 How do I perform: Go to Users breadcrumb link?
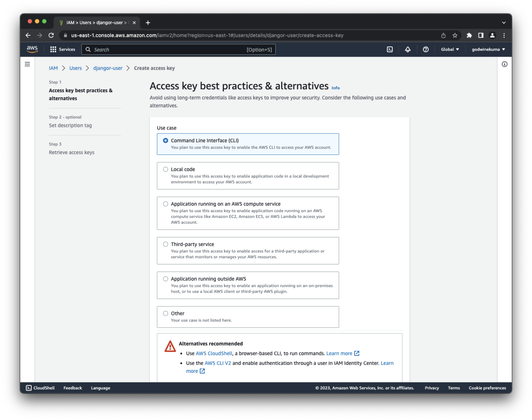75,68
